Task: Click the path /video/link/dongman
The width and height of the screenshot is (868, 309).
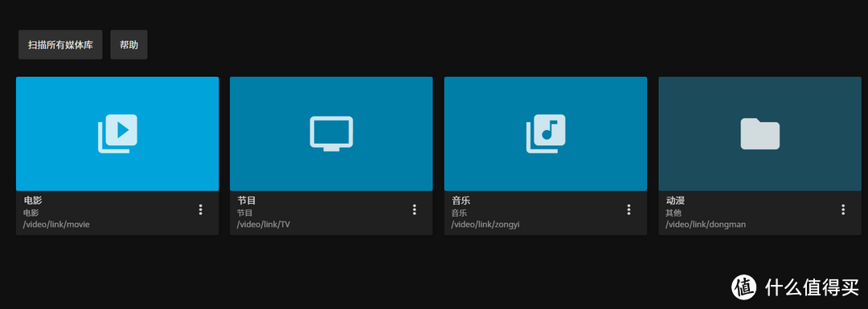Action: pos(706,225)
